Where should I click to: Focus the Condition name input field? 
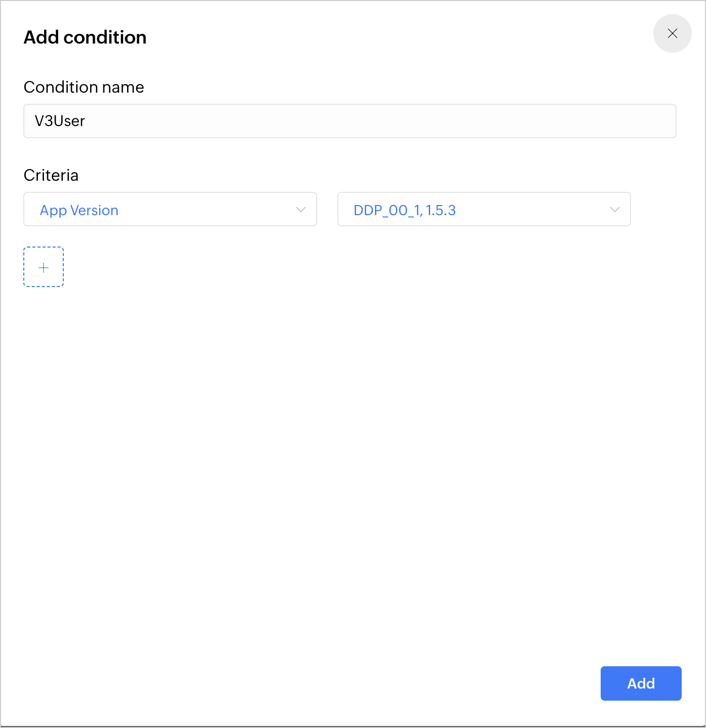tap(349, 121)
